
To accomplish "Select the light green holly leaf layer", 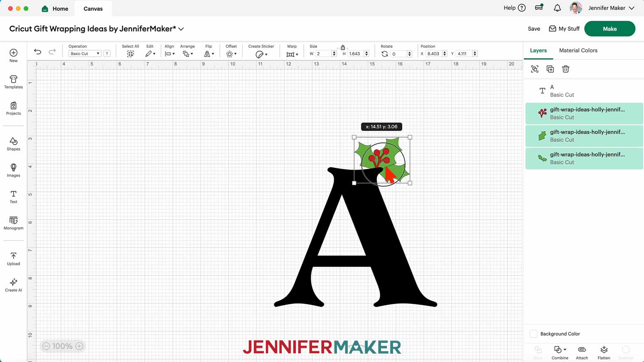I will click(584, 135).
